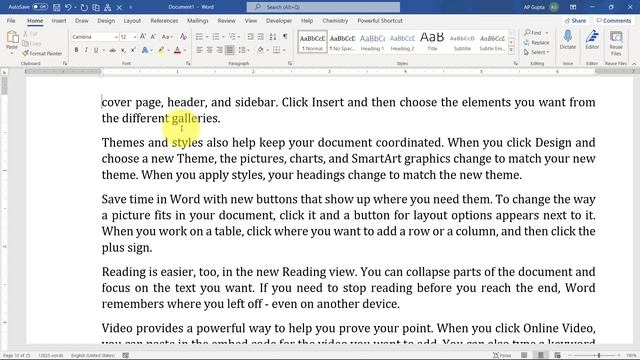Click Format Painter

pos(42,53)
